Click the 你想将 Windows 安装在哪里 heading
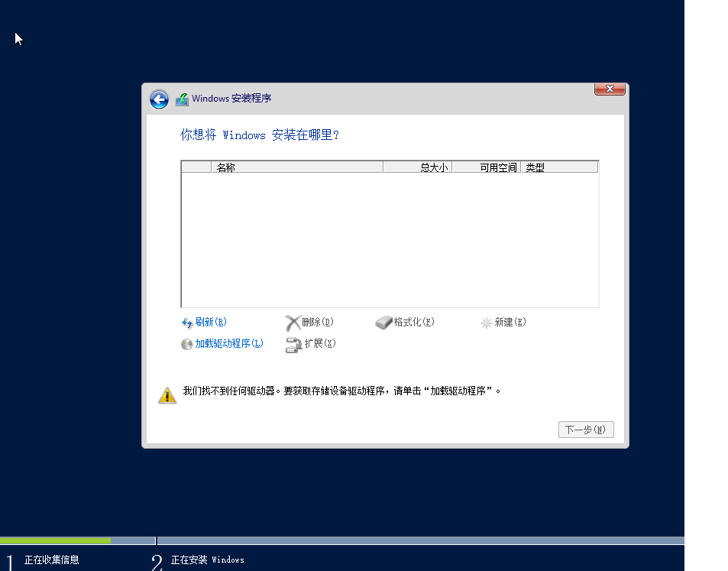 click(x=260, y=135)
